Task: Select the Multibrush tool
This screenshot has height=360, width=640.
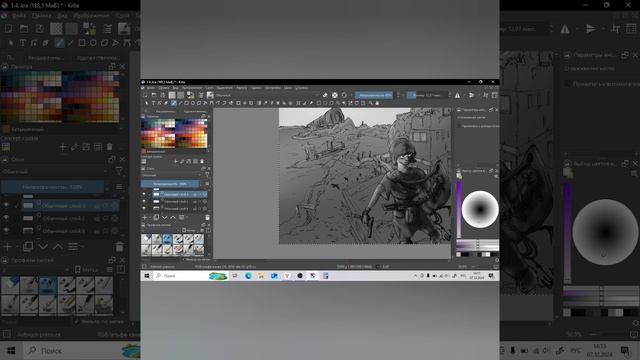Action: click(231, 103)
